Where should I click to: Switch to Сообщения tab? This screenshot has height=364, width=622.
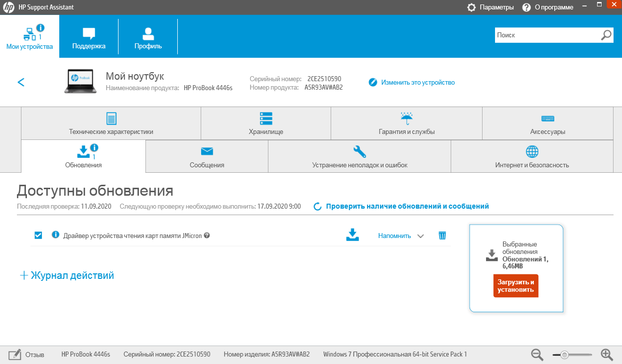pyautogui.click(x=207, y=156)
